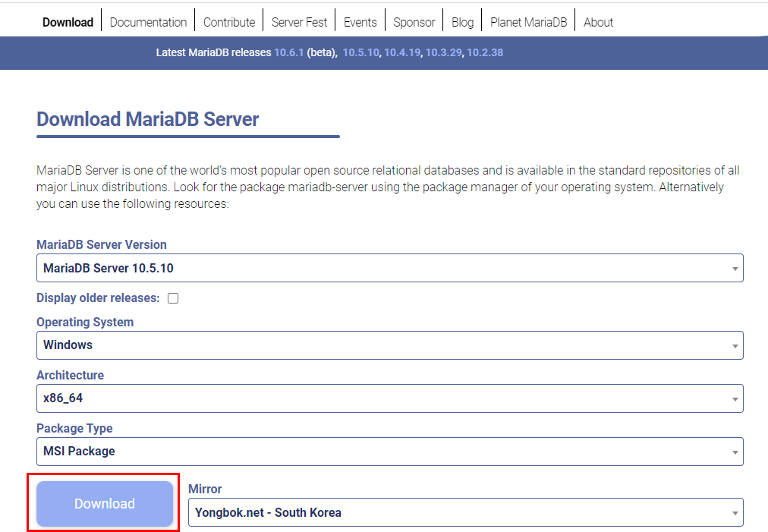Open the About menu item
This screenshot has height=532, width=768.
click(598, 23)
